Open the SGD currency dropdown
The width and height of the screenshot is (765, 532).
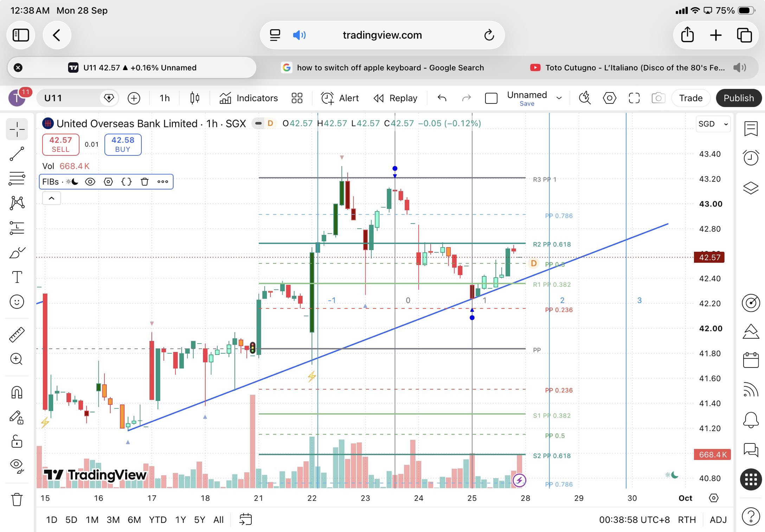[x=713, y=124]
